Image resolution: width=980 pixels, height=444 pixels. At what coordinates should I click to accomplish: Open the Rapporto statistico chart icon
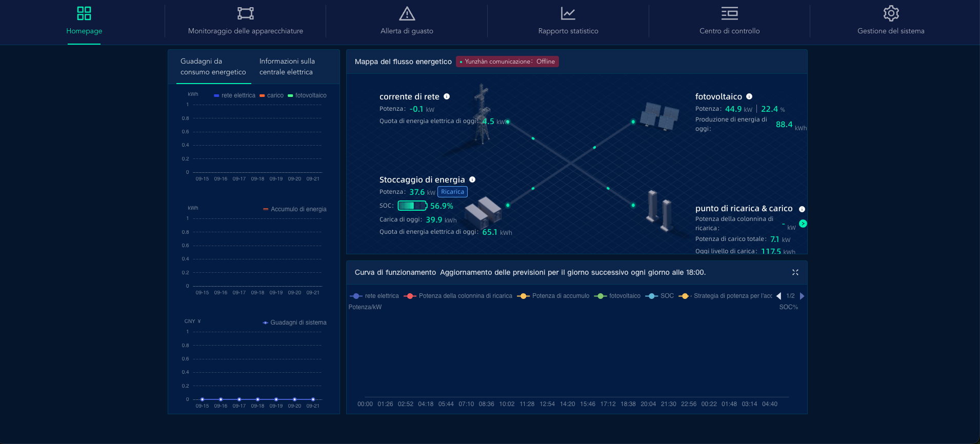coord(568,13)
